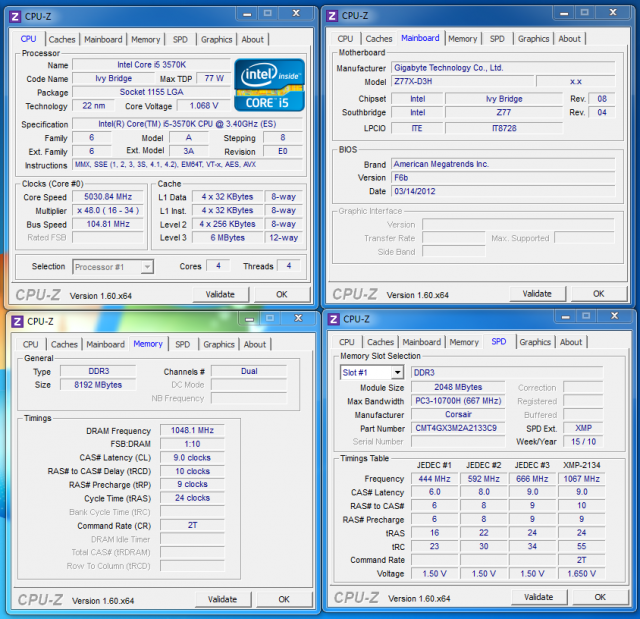
Task: Select SPD tab in Mainboard window
Action: tap(497, 39)
